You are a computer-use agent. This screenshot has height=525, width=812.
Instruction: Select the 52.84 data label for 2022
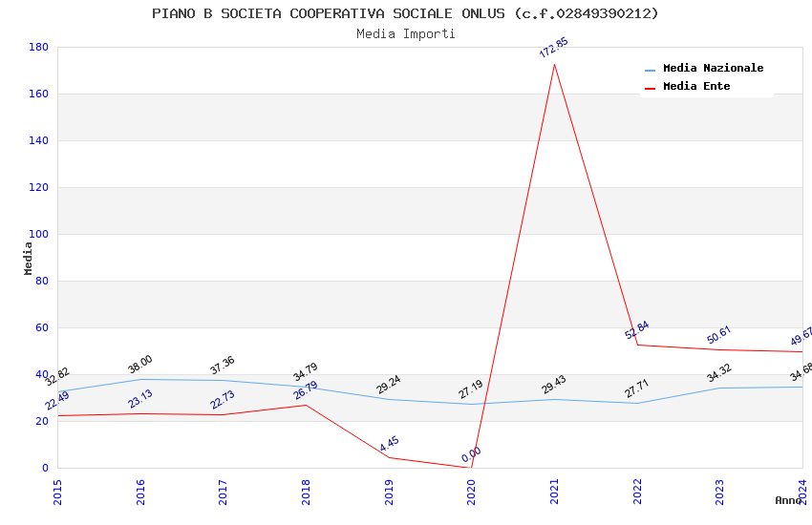[636, 330]
